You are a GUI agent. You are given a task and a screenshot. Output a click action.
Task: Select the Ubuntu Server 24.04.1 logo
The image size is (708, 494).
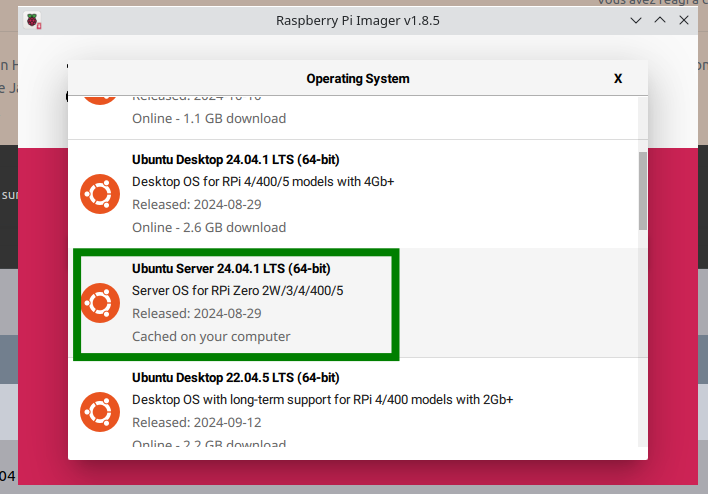tap(100, 302)
